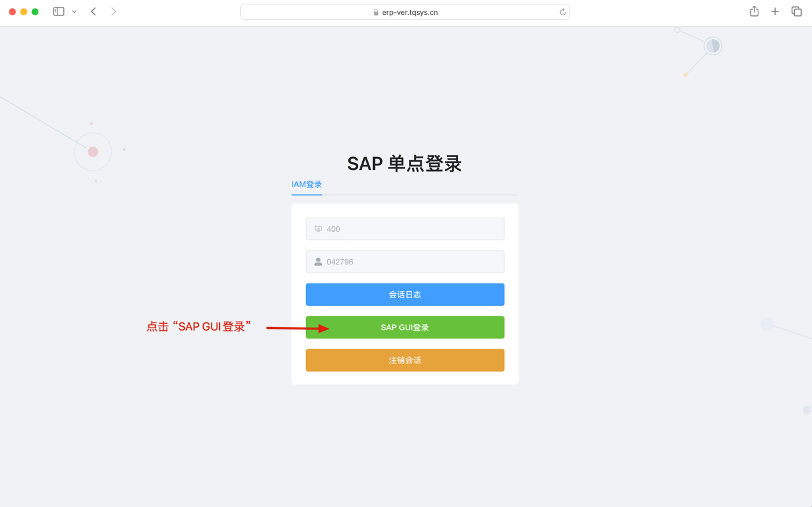Viewport: 812px width, 507px height.
Task: Select the IAM登录 tab
Action: 307,185
